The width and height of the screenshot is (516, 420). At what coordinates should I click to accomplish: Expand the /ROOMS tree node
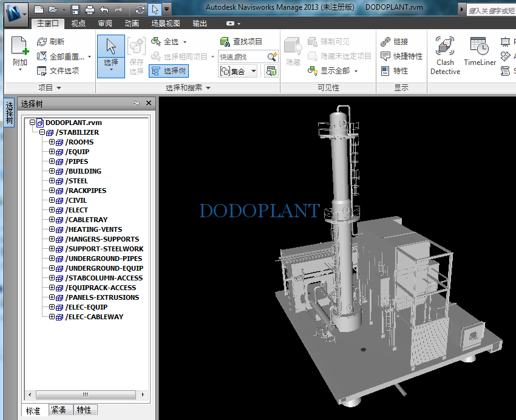coord(52,142)
